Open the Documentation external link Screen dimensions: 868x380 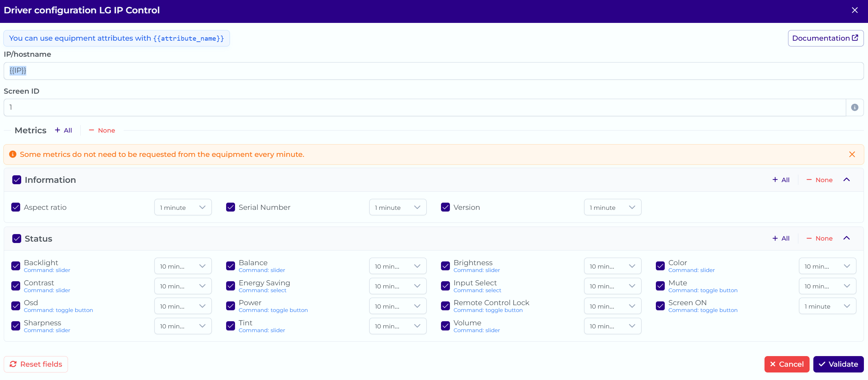point(826,38)
